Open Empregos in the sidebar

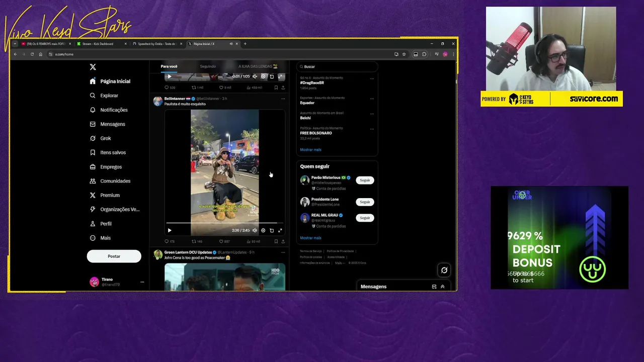click(x=106, y=167)
